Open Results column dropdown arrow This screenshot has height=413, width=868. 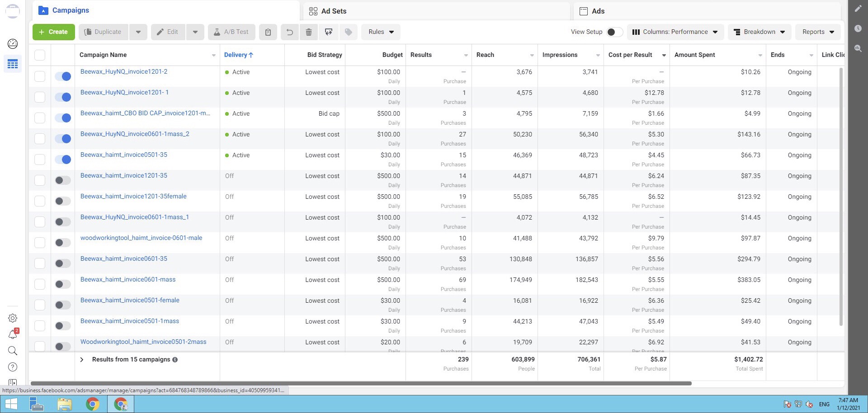pyautogui.click(x=466, y=55)
